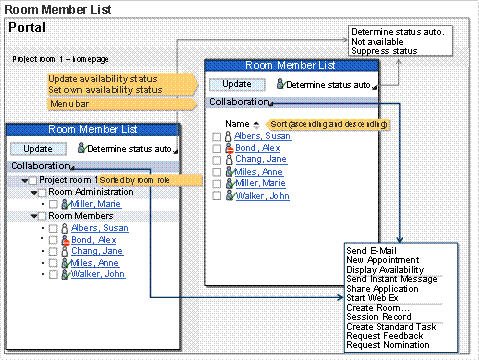This screenshot has width=479, height=360.
Task: Click the Project room 1 – homepage text
Action: [x=60, y=59]
